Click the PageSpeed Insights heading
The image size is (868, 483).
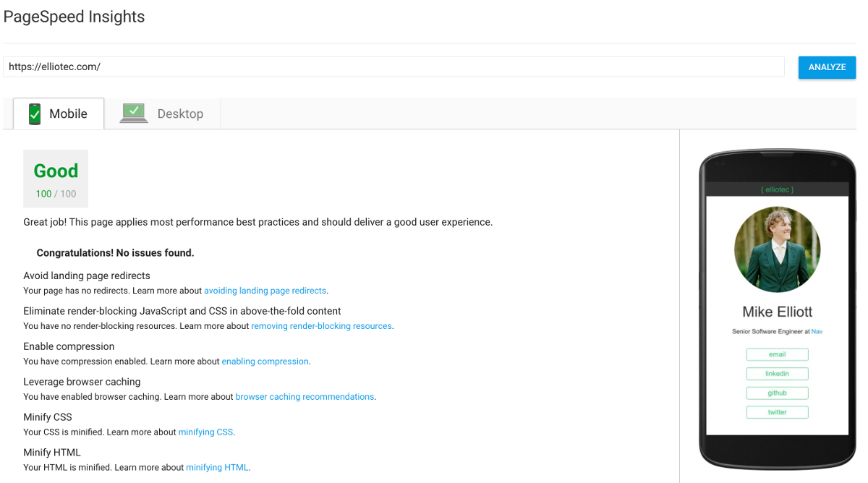click(x=74, y=17)
